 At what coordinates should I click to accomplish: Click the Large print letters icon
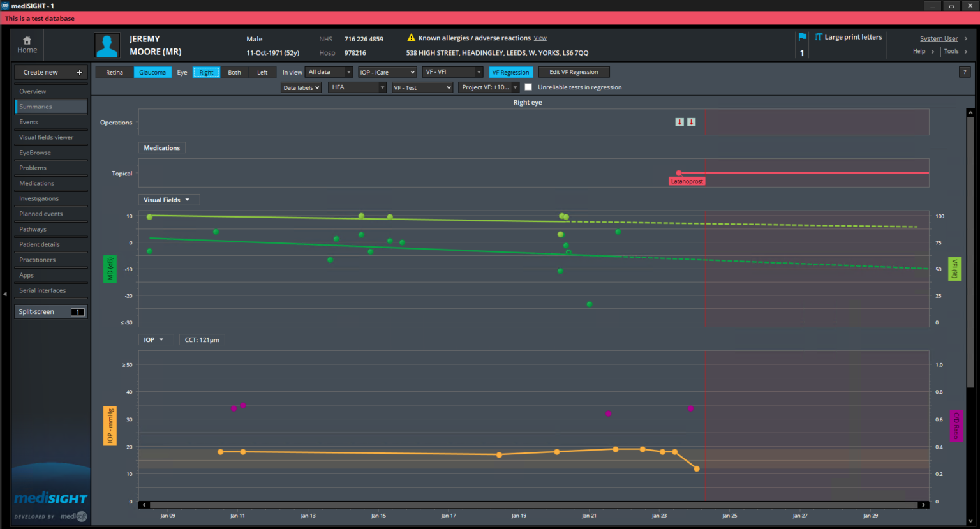pyautogui.click(x=819, y=37)
